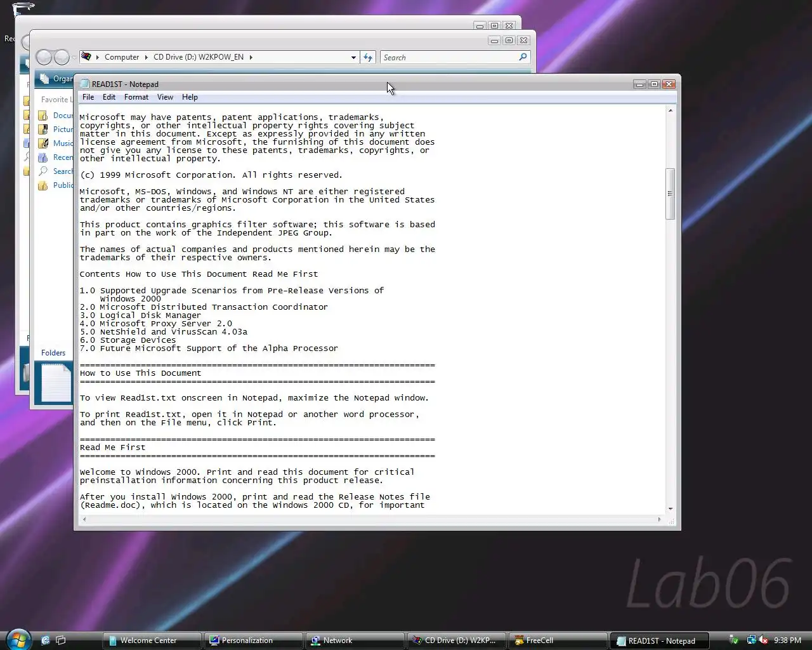Switch to CD Drive (D:) taskbar button

pos(456,640)
